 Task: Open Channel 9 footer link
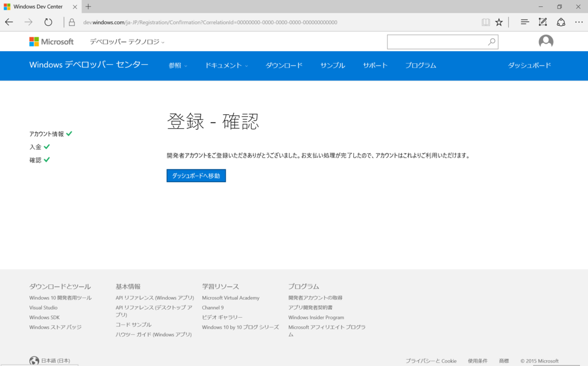[212, 307]
